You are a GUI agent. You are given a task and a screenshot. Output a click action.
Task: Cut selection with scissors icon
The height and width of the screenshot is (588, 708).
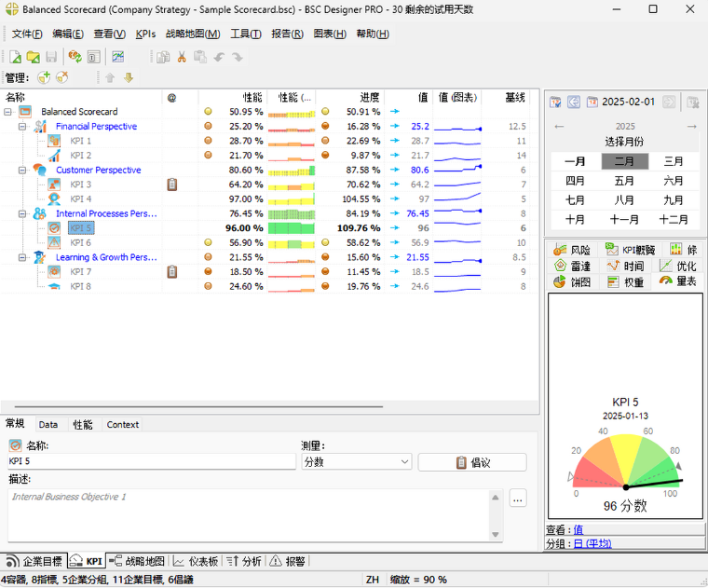click(182, 57)
